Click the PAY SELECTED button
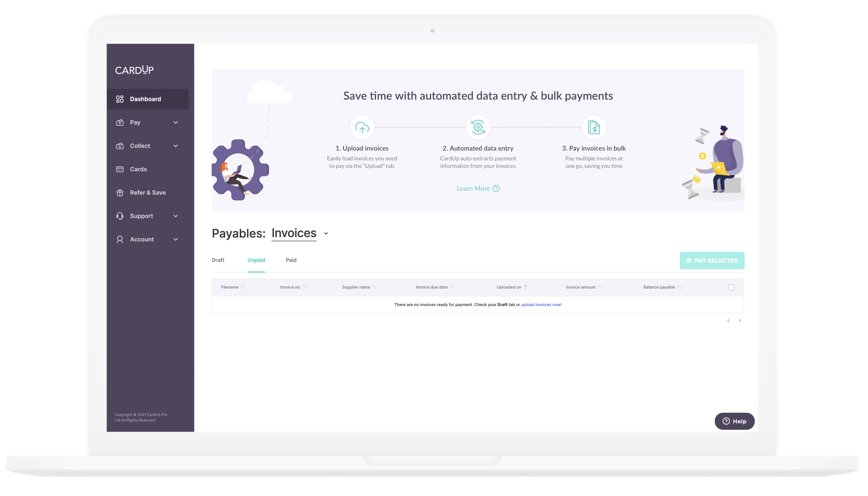The height and width of the screenshot is (496, 868). 712,260
